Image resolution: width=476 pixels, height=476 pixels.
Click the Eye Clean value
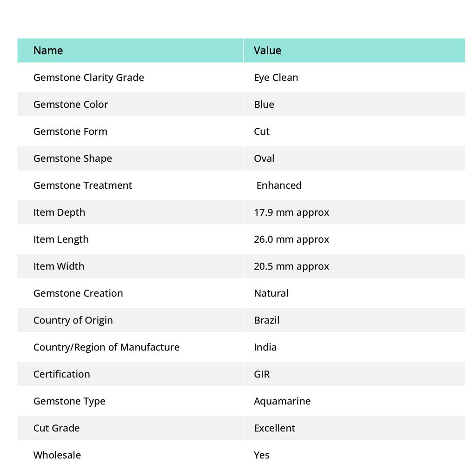[x=276, y=78]
